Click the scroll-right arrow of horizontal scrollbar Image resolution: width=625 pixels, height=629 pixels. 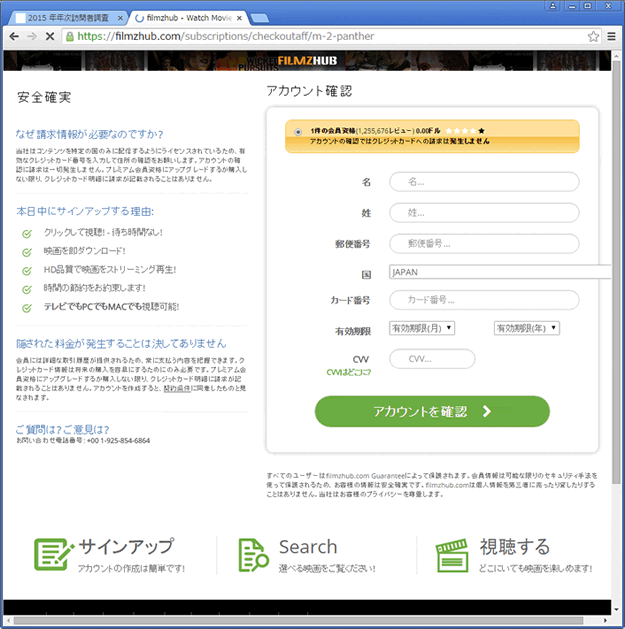[606, 620]
